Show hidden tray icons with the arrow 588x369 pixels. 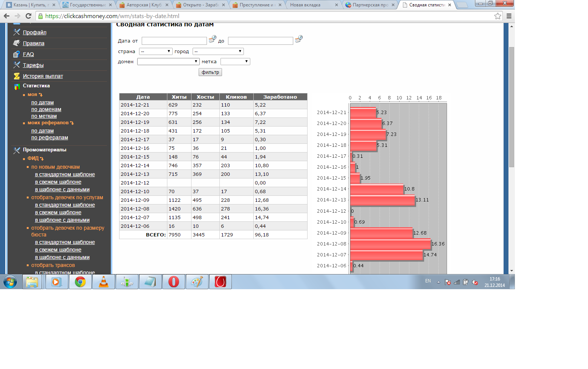coord(438,282)
